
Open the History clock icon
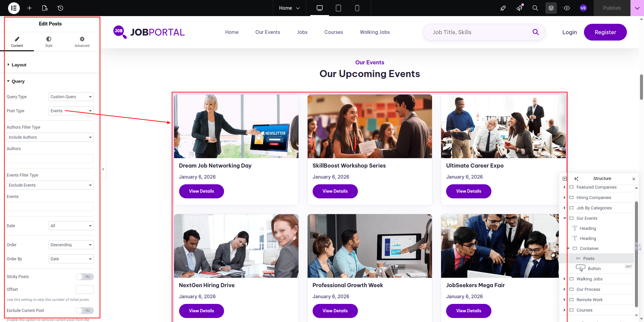point(60,8)
